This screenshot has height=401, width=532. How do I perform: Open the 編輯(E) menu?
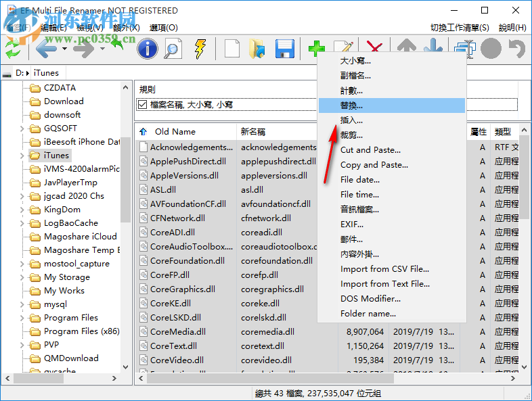click(x=53, y=28)
